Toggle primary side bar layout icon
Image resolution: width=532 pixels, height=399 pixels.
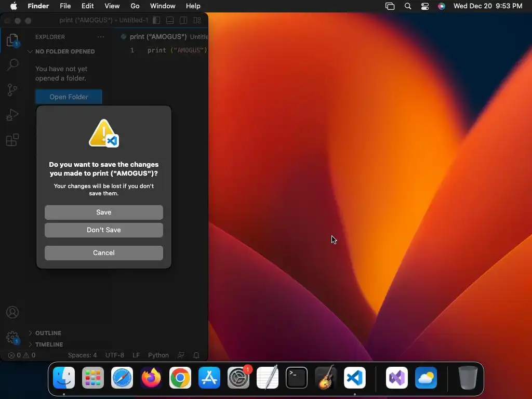[156, 20]
